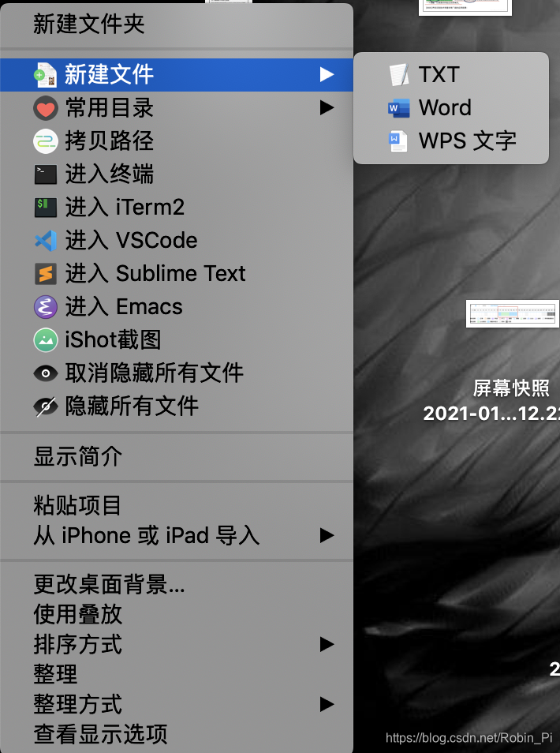Select iShot截图 menu entry
Viewport: 560px width, 753px height.
(177, 340)
